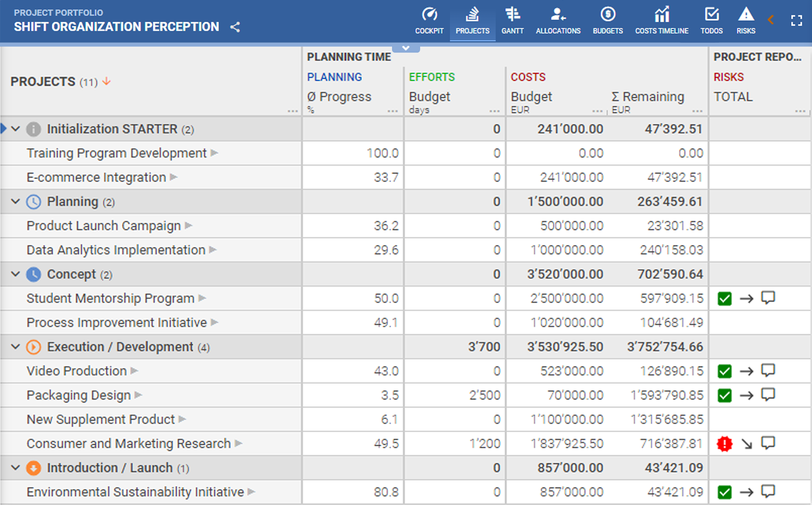Open Training Program Development arrow
Screen dimensions: 812x505
coord(214,153)
